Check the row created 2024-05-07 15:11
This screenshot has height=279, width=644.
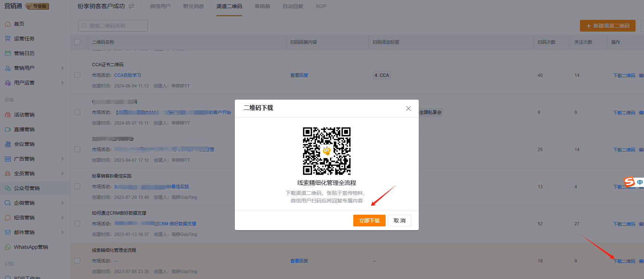77,112
